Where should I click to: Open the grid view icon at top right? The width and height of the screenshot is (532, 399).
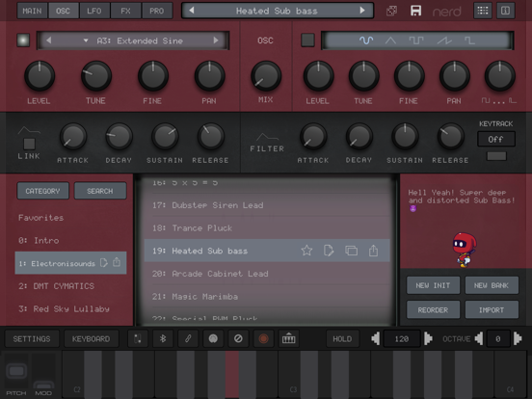[483, 11]
